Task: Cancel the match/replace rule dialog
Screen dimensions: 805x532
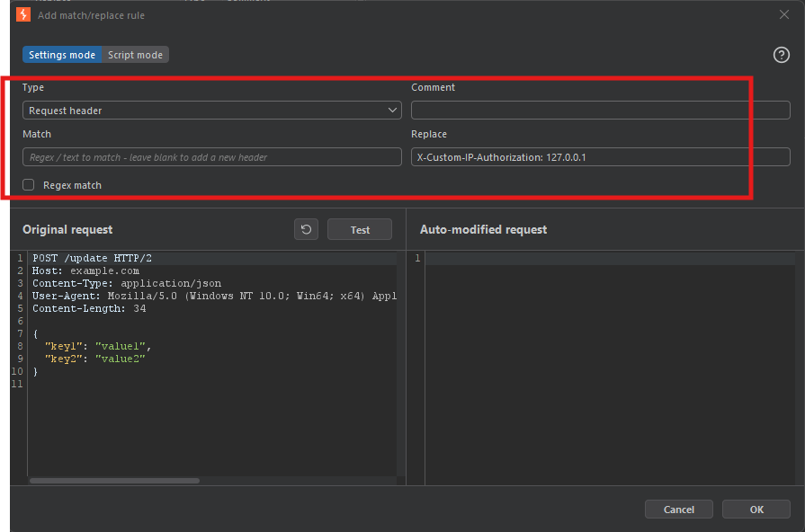Action: pyautogui.click(x=679, y=510)
